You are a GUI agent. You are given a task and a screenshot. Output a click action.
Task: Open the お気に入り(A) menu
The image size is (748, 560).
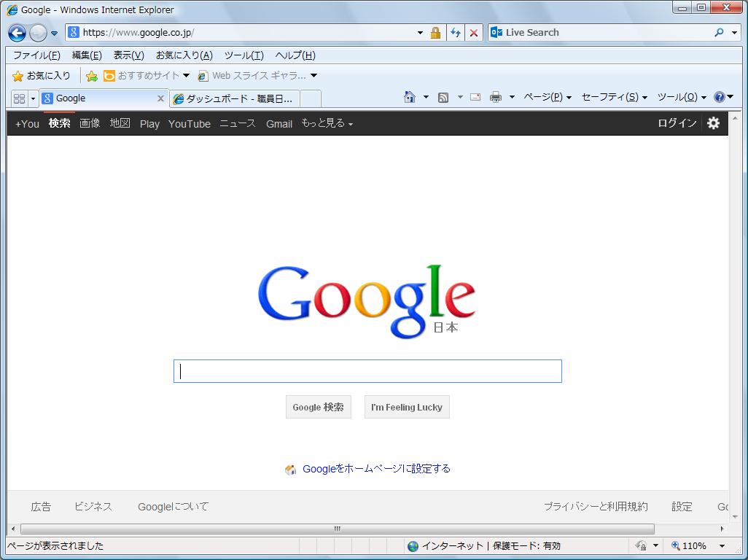click(x=184, y=55)
